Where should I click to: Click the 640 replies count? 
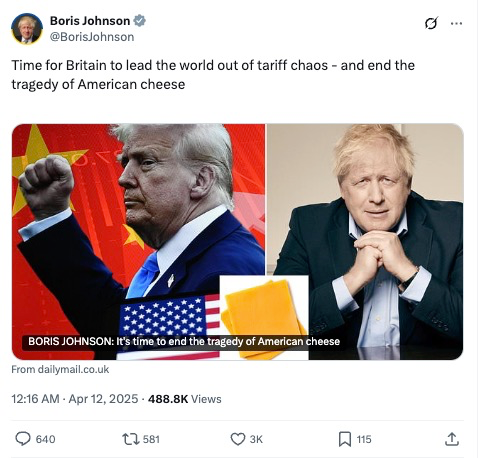[45, 439]
